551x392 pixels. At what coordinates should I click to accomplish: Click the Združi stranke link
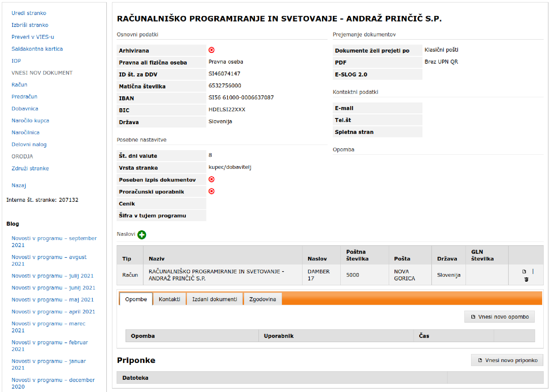tap(30, 168)
